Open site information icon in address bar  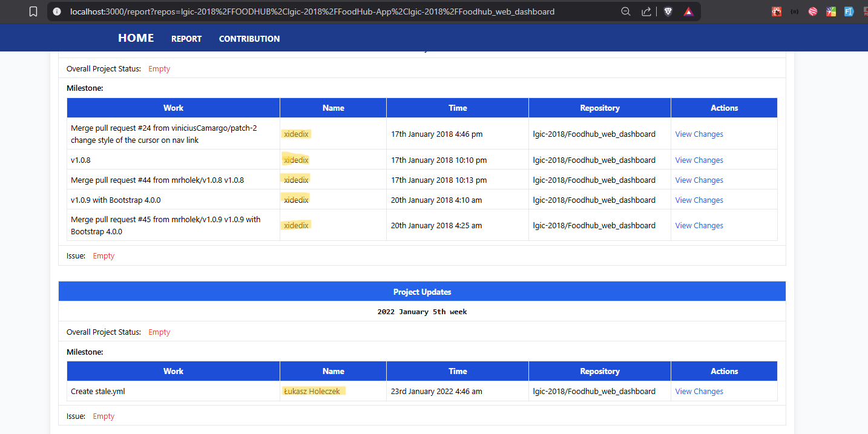coord(56,12)
